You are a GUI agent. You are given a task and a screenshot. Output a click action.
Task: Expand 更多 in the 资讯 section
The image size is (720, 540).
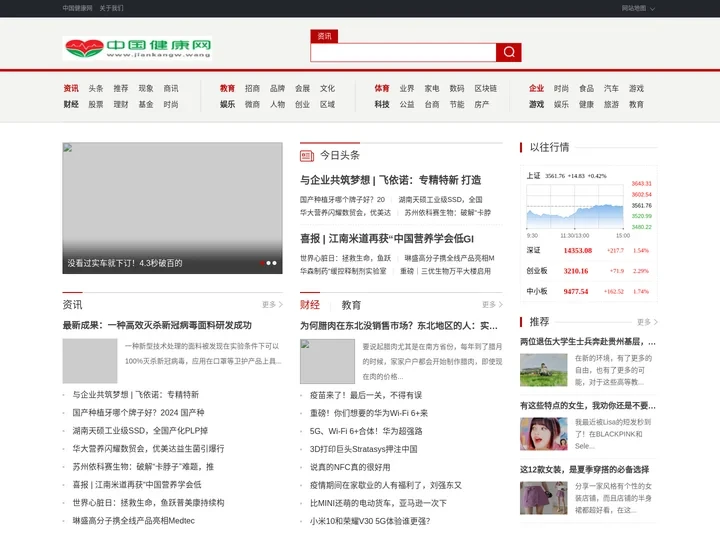[x=272, y=304]
